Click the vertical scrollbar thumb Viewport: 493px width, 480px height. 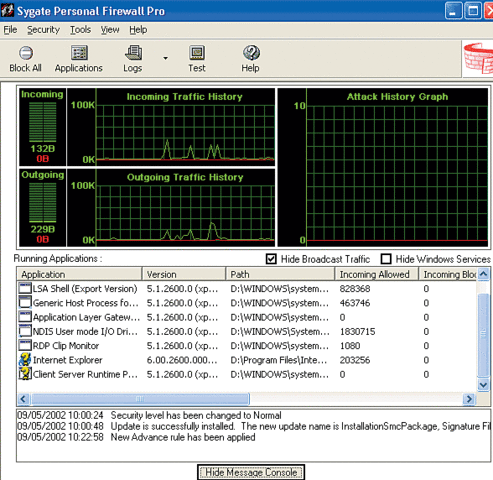[483, 334]
